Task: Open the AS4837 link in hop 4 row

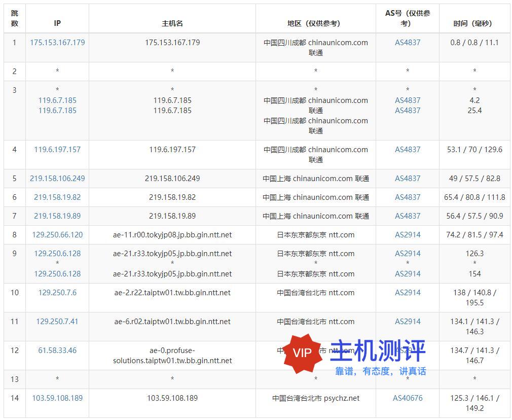Action: (408, 150)
